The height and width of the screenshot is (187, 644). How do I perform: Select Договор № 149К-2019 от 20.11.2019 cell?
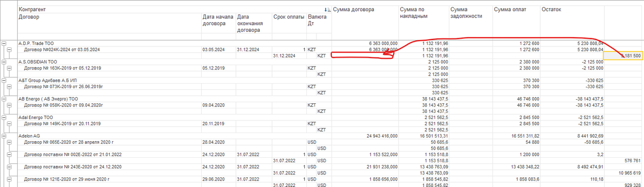[62, 123]
